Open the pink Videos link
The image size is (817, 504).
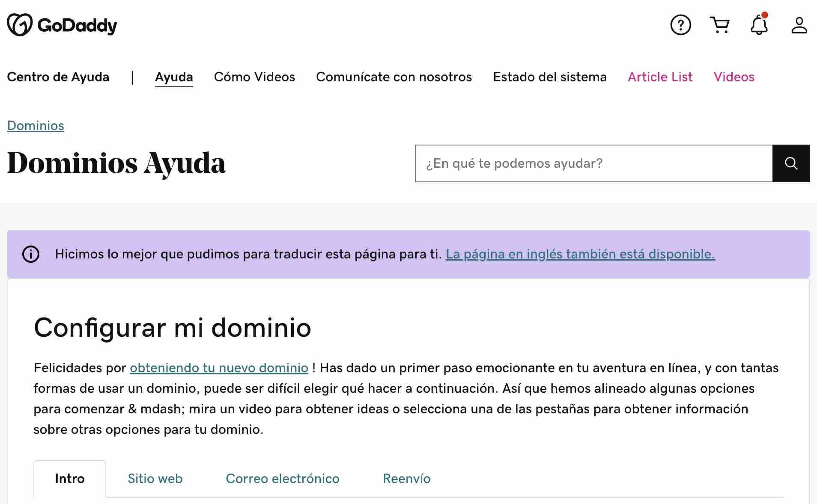pyautogui.click(x=734, y=77)
